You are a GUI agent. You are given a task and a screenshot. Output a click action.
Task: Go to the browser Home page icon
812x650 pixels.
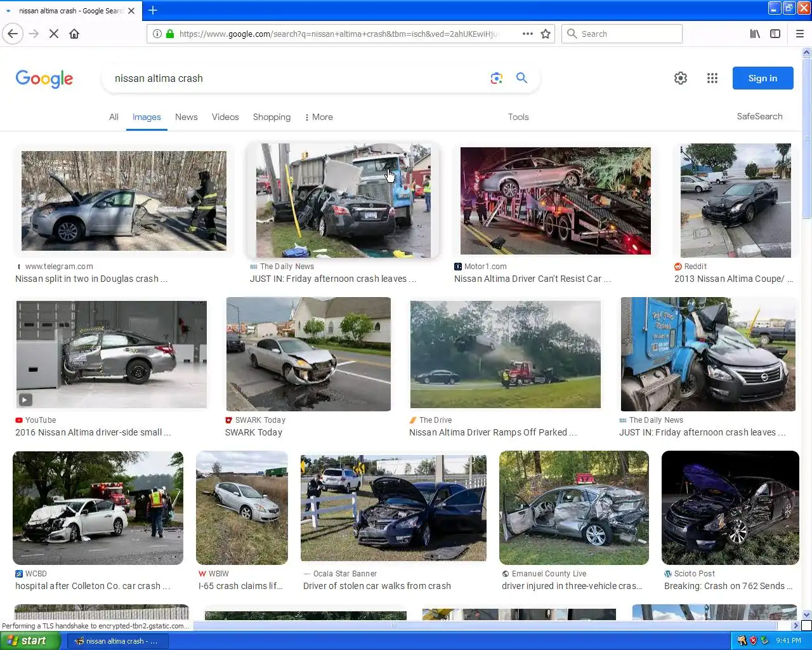click(74, 34)
